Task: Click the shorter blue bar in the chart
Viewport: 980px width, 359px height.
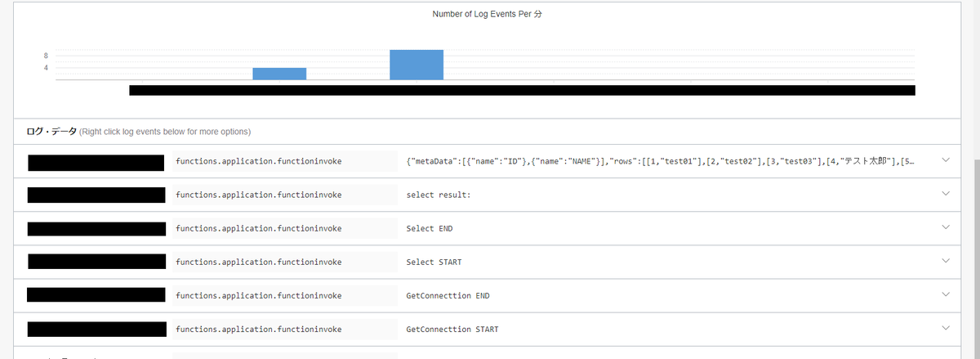Action: (x=279, y=74)
